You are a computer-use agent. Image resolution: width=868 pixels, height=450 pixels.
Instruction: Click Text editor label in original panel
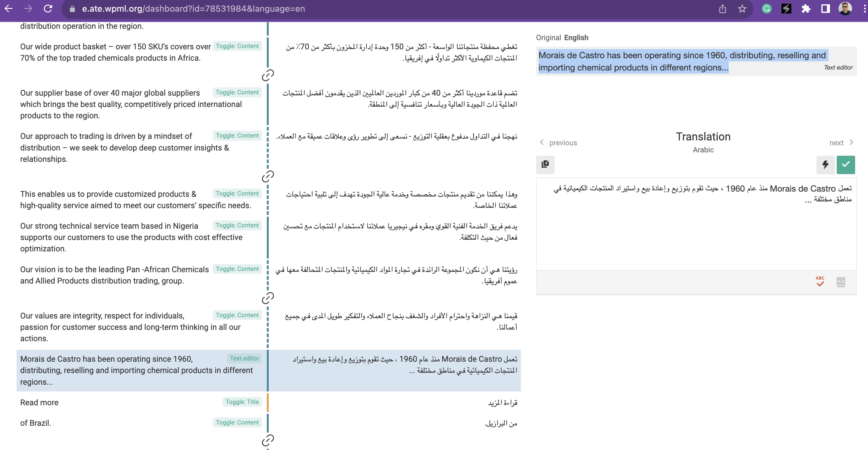(838, 67)
